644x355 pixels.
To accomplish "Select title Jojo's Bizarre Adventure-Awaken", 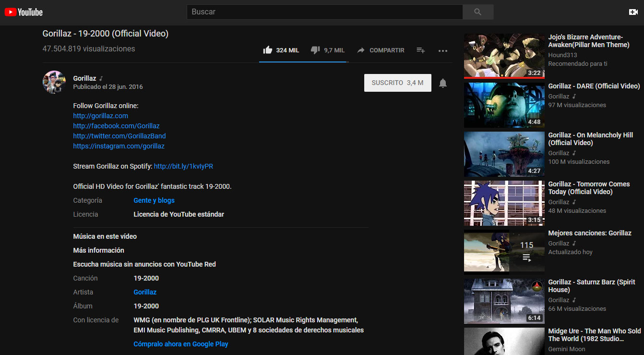I will [x=589, y=41].
